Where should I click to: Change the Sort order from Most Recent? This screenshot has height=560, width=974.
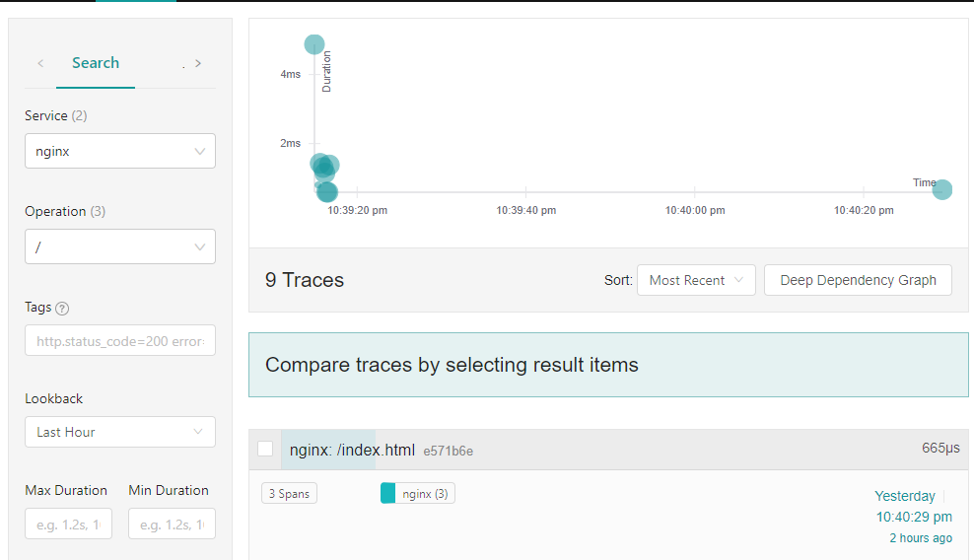[696, 280]
